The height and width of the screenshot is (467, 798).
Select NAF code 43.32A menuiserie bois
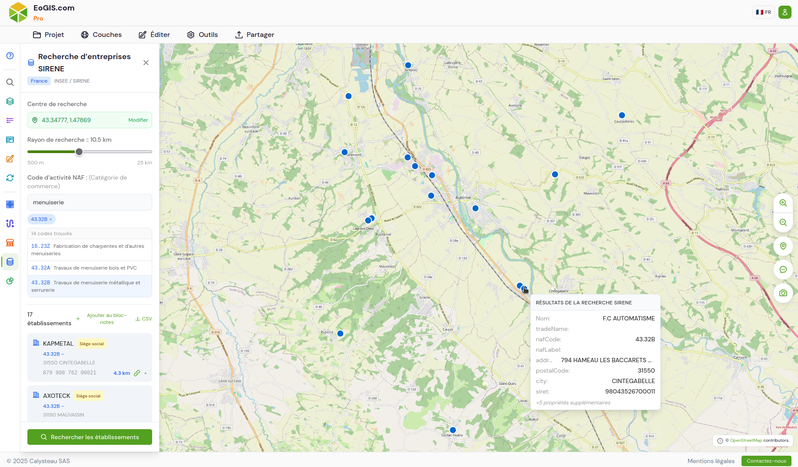coord(89,268)
